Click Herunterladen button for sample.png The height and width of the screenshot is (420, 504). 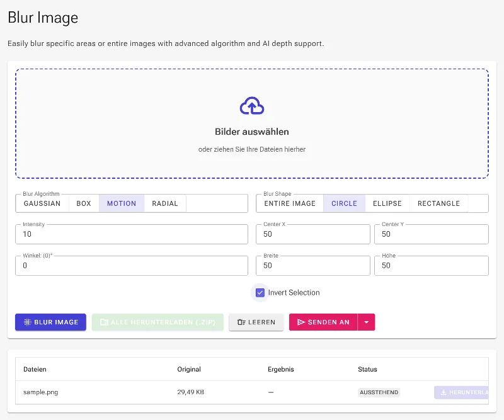[461, 392]
